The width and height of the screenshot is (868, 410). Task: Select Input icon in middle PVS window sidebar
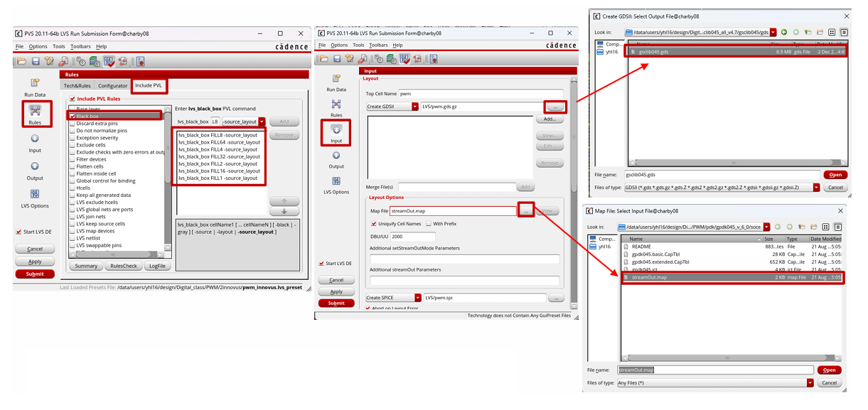point(336,133)
